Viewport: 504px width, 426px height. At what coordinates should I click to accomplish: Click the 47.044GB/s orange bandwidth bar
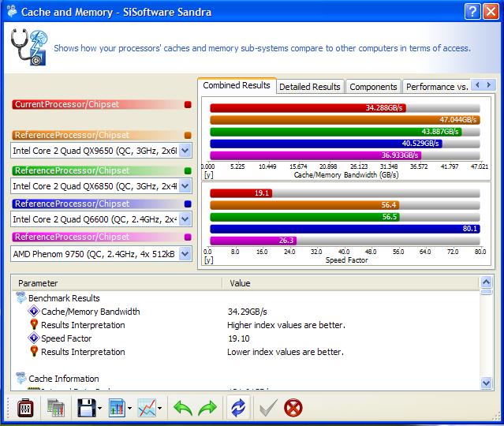(345, 120)
